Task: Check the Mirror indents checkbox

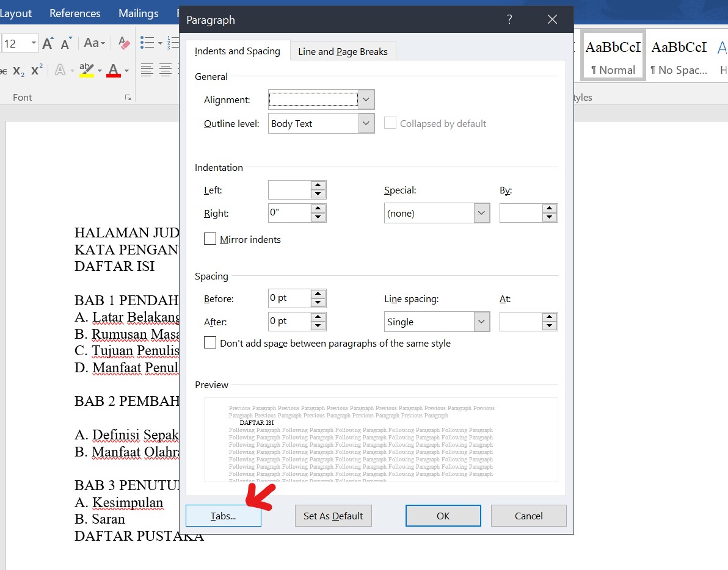Action: 210,239
